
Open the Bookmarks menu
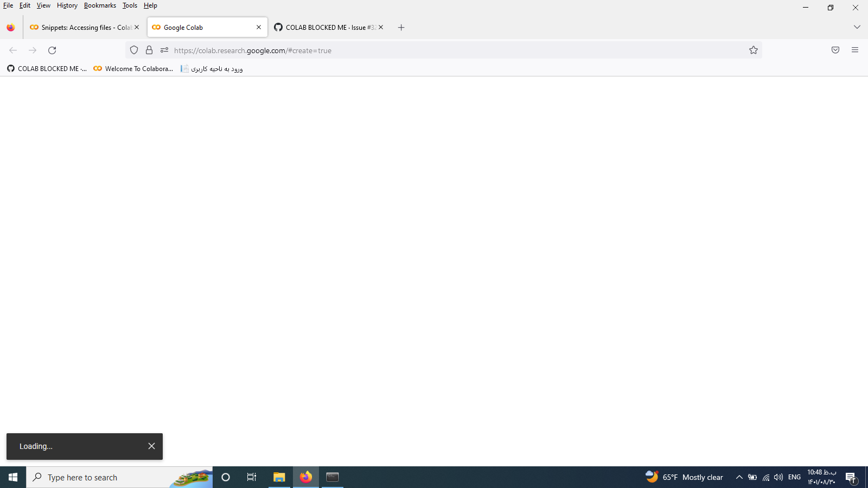[100, 5]
